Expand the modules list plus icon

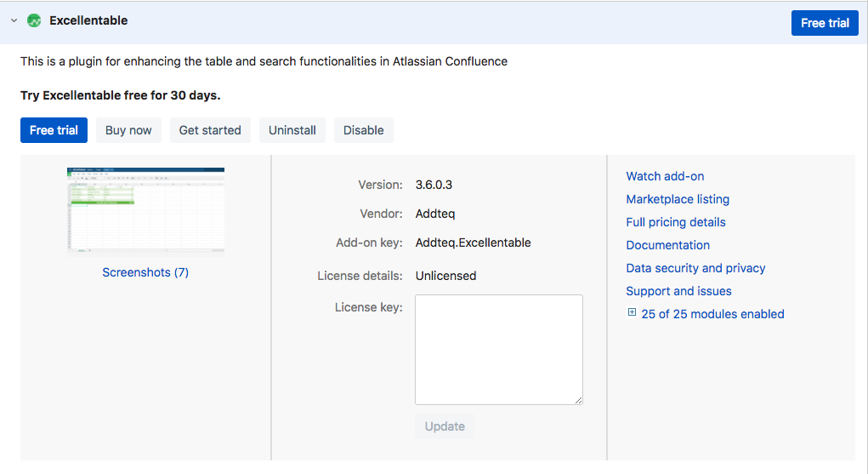coord(632,312)
